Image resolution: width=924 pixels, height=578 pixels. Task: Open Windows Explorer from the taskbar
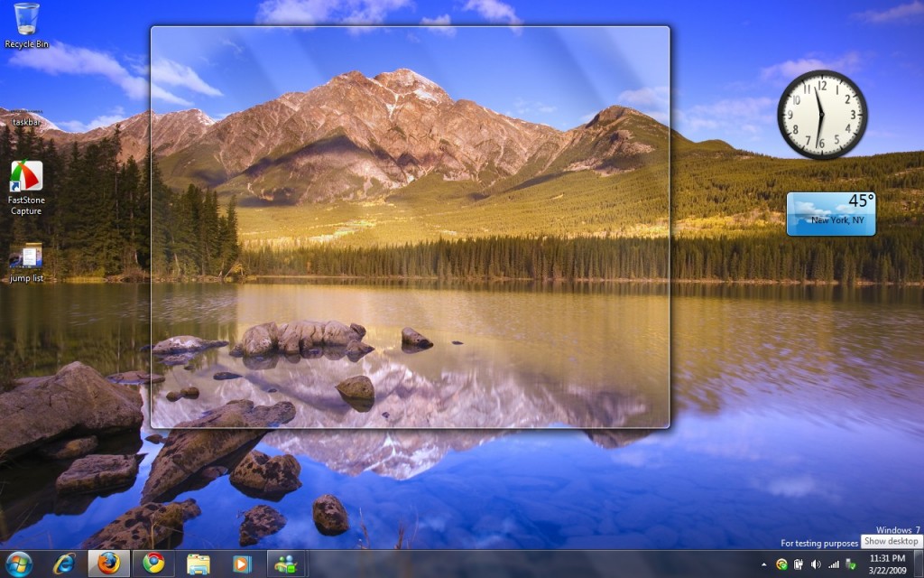198,564
